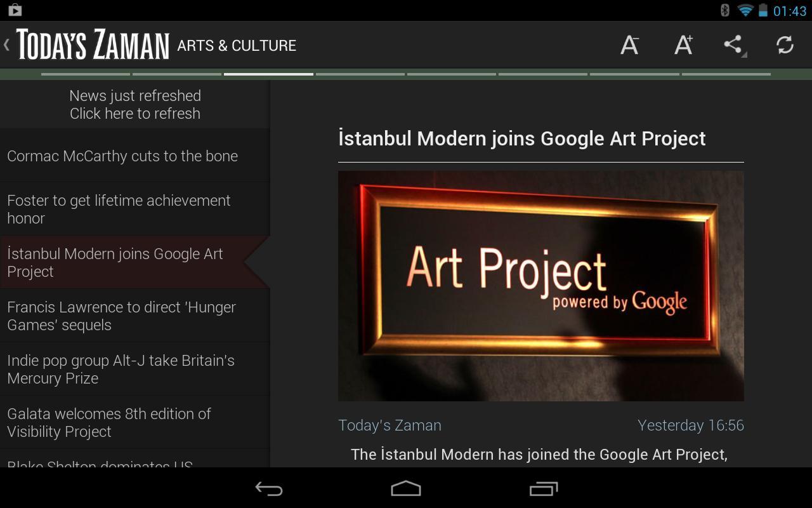Increase the article font size

683,45
